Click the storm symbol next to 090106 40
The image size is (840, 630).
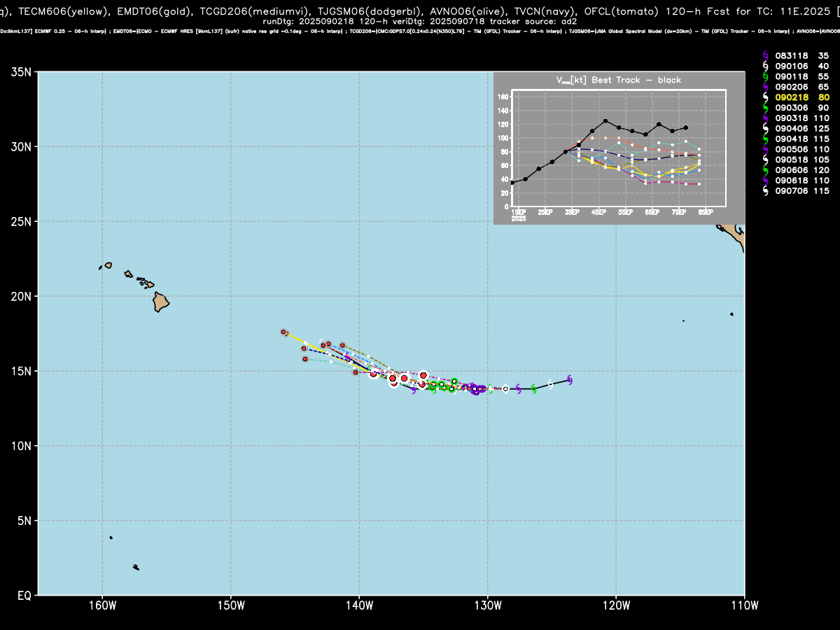coord(765,65)
